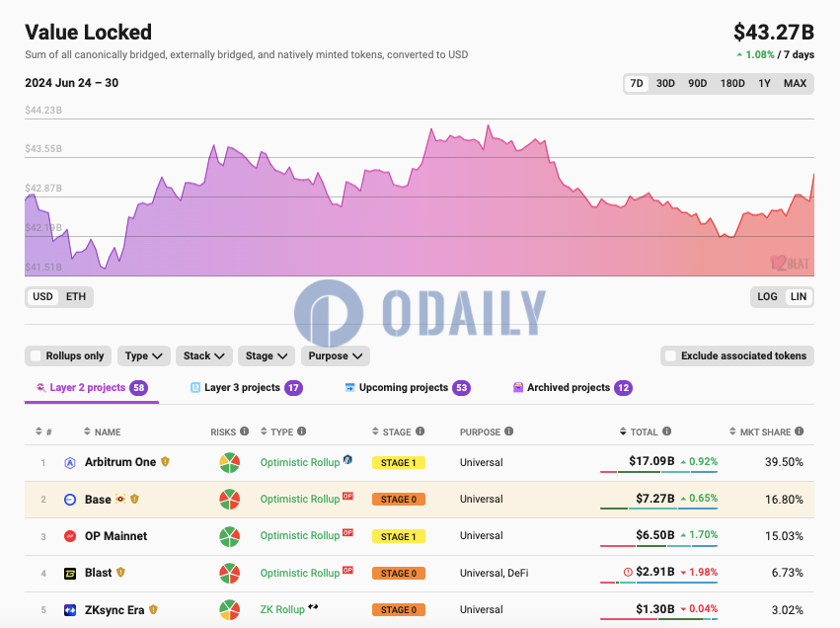Switch chart currency to USD
Image resolution: width=840 pixels, height=628 pixels.
[x=42, y=297]
